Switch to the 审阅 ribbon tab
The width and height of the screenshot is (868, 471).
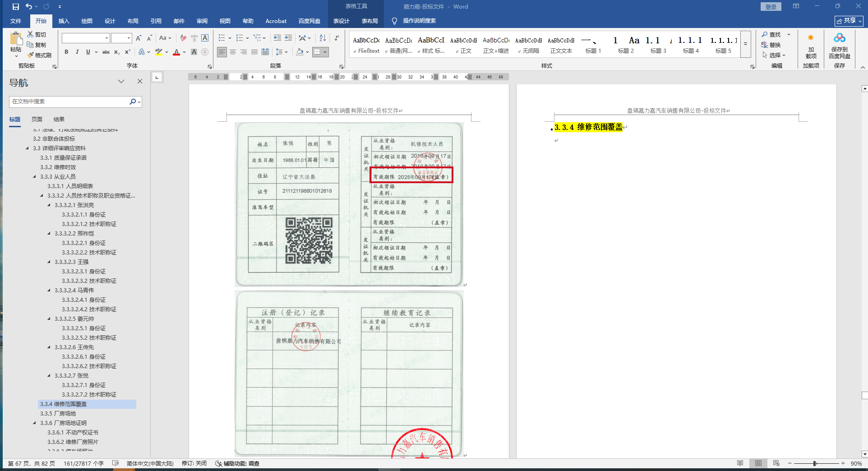[202, 21]
